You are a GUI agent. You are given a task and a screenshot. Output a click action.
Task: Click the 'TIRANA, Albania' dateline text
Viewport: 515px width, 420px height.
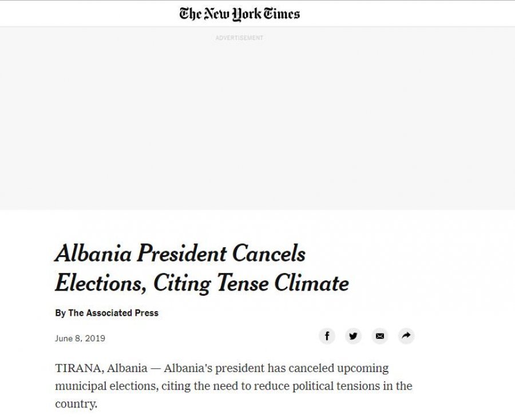click(101, 368)
